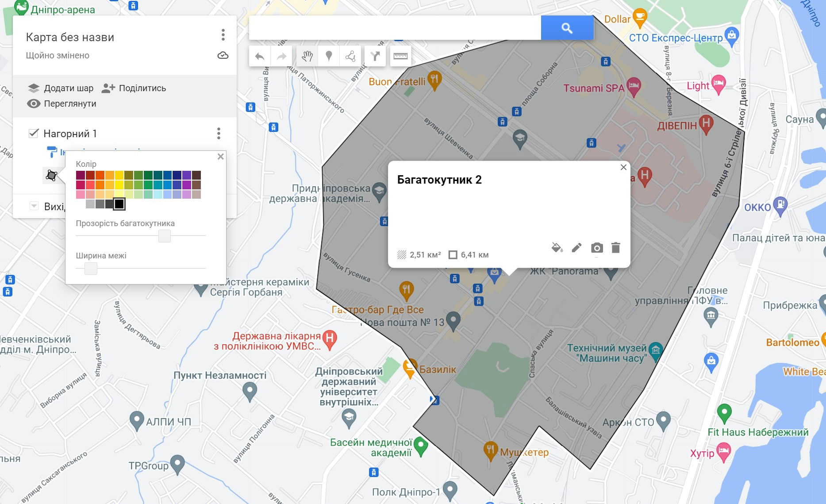826x504 pixels.
Task: Click the map search input field
Action: point(395,28)
